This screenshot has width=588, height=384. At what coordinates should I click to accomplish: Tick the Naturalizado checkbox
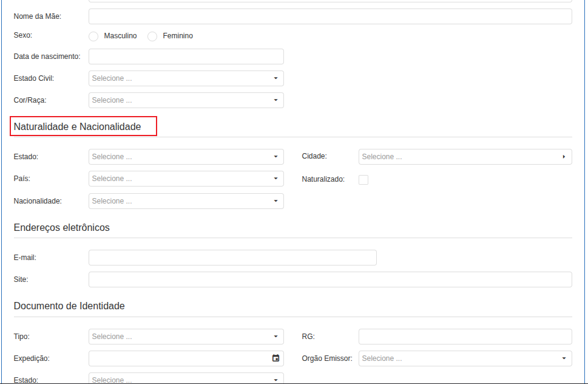pos(363,180)
